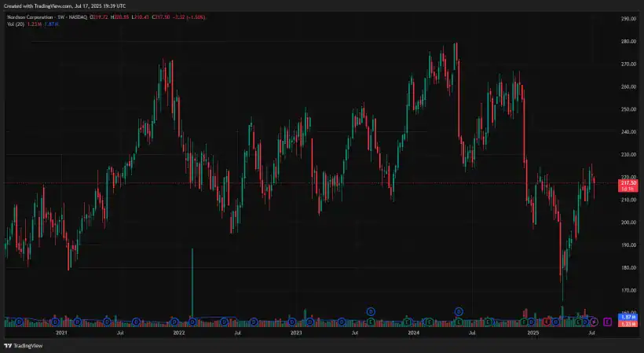Click the TradingView logo in bottom-left corner
Image resolution: width=644 pixels, height=353 pixels.
point(24,346)
